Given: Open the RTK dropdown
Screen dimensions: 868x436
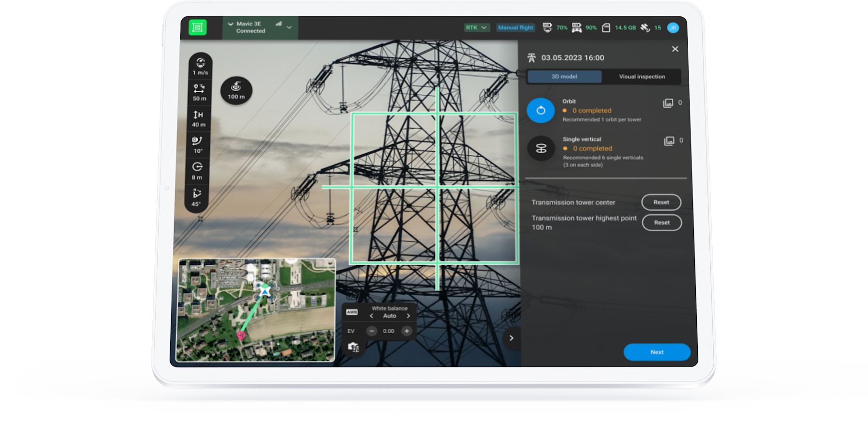Looking at the screenshot, I should pos(476,27).
